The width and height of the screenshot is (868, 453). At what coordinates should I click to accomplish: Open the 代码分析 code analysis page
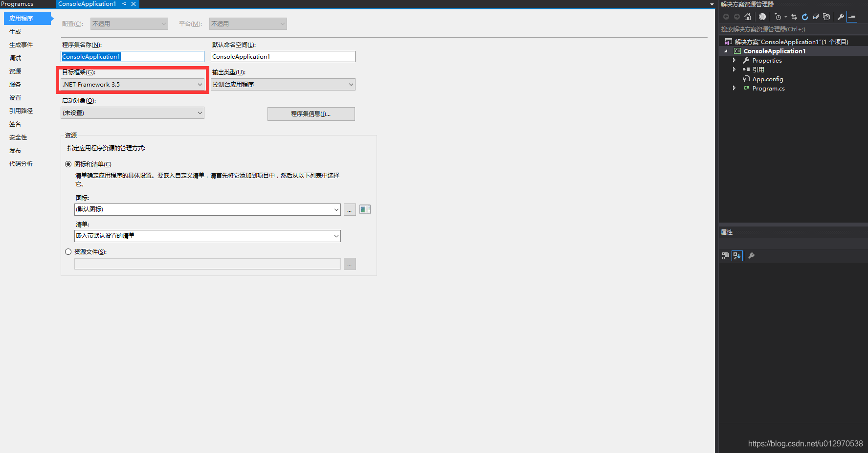(x=21, y=164)
